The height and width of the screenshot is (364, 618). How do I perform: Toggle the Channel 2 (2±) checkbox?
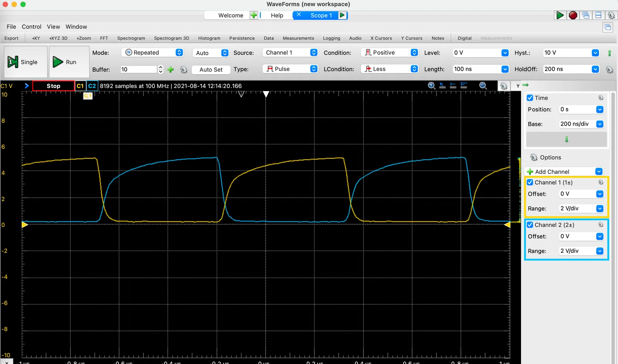tap(530, 225)
